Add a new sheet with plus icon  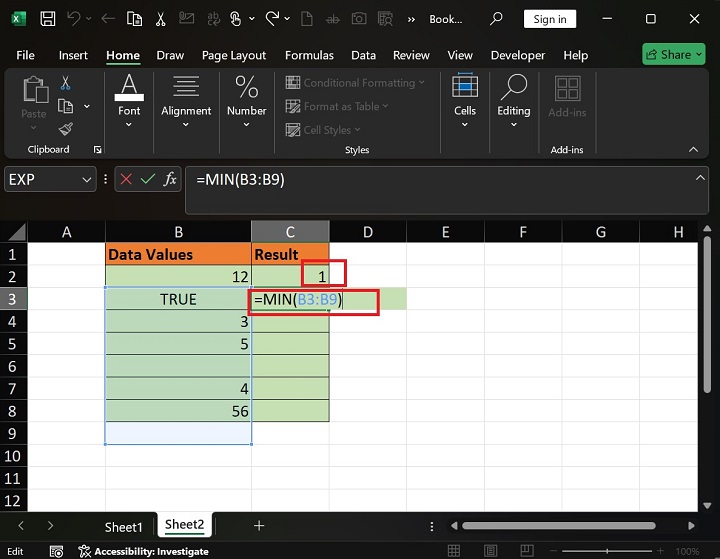coord(259,525)
